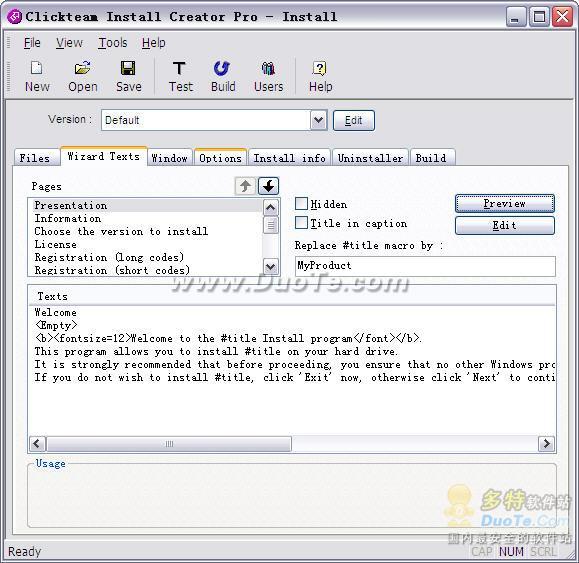The width and height of the screenshot is (579, 563).
Task: Run the Test install tool
Action: [x=181, y=77]
